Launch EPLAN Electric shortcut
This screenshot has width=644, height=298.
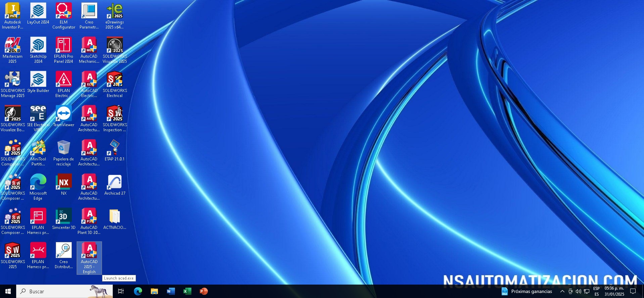pos(64,84)
